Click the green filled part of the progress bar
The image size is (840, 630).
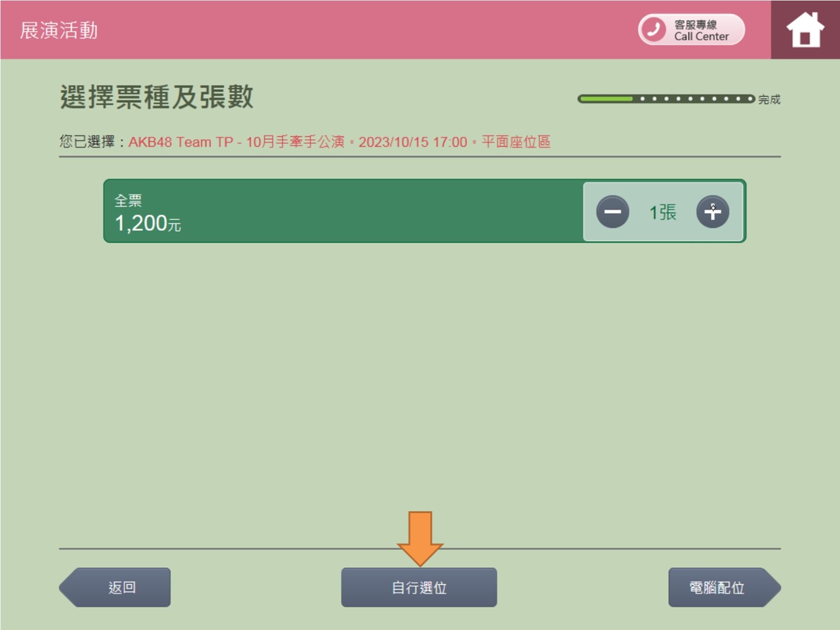[x=606, y=98]
